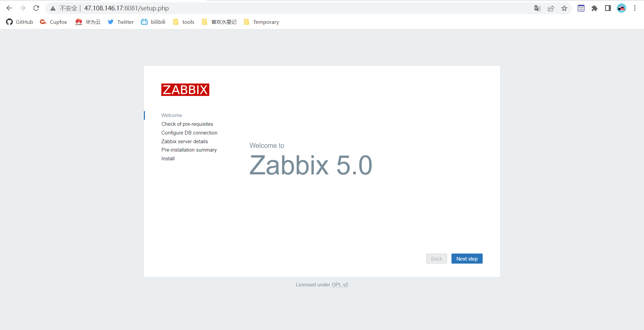Expand the 喜欢水星记 bookmark folder
Image resolution: width=644 pixels, height=330 pixels.
219,22
